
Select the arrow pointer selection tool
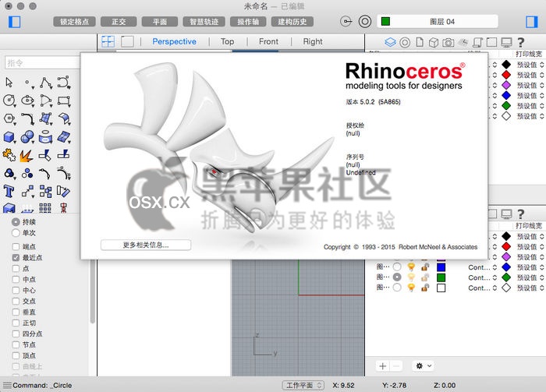(9, 83)
